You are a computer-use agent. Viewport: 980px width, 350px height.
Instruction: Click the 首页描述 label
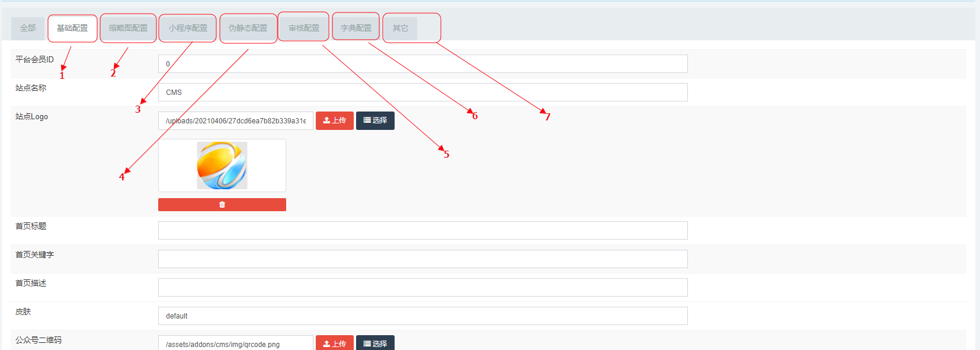[x=31, y=283]
